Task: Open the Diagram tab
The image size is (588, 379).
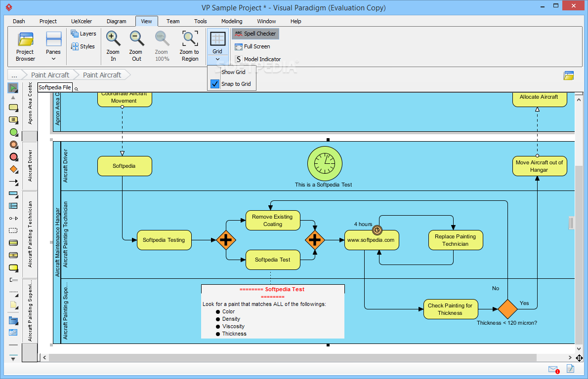Action: pyautogui.click(x=116, y=21)
